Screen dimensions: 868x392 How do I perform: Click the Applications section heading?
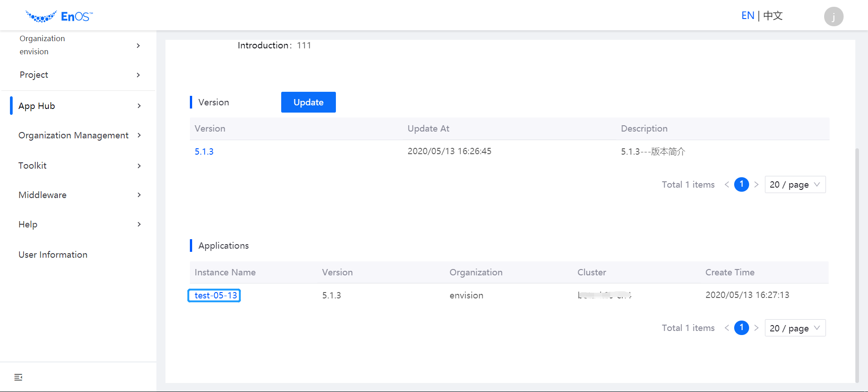(x=223, y=246)
